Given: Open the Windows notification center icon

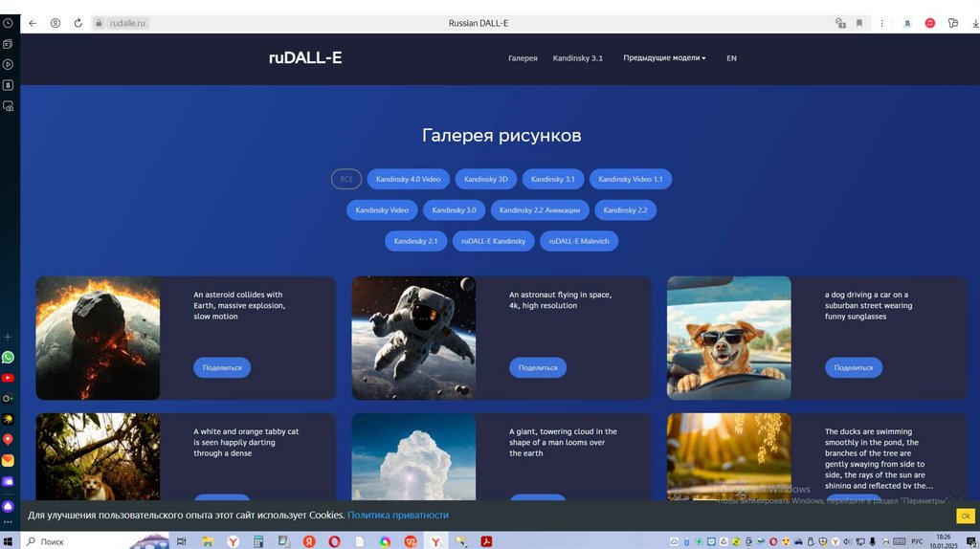Looking at the screenshot, I should pos(972,541).
